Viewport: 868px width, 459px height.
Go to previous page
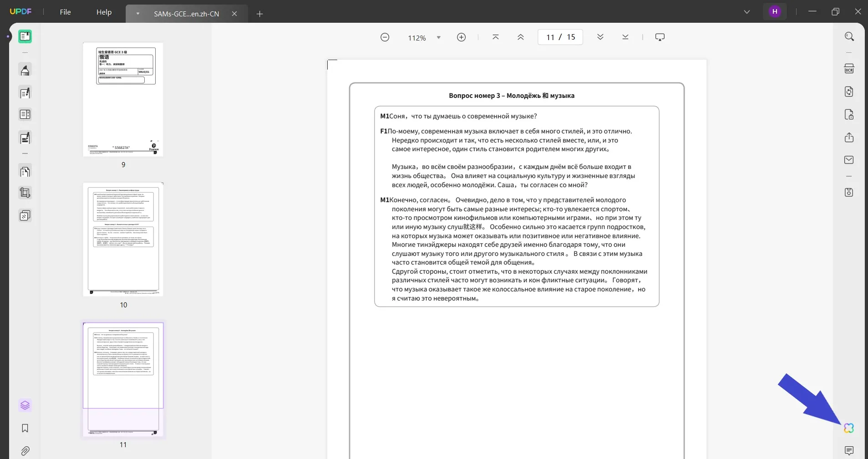click(521, 37)
